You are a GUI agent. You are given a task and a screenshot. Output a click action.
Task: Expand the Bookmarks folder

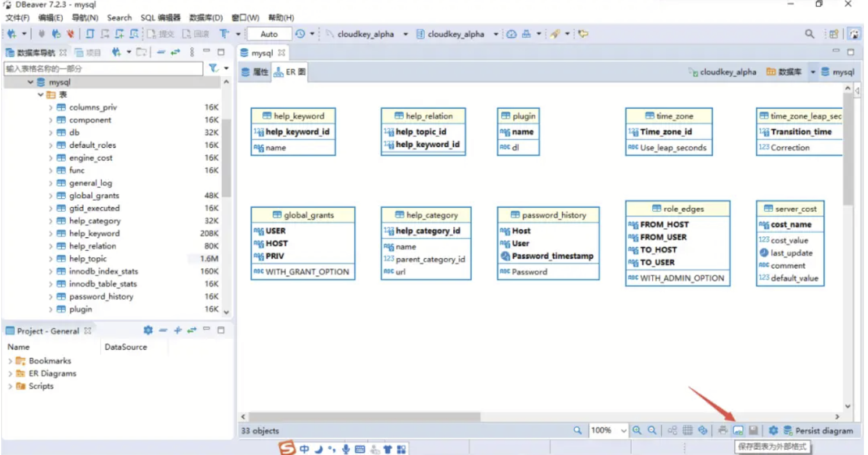tap(10, 361)
